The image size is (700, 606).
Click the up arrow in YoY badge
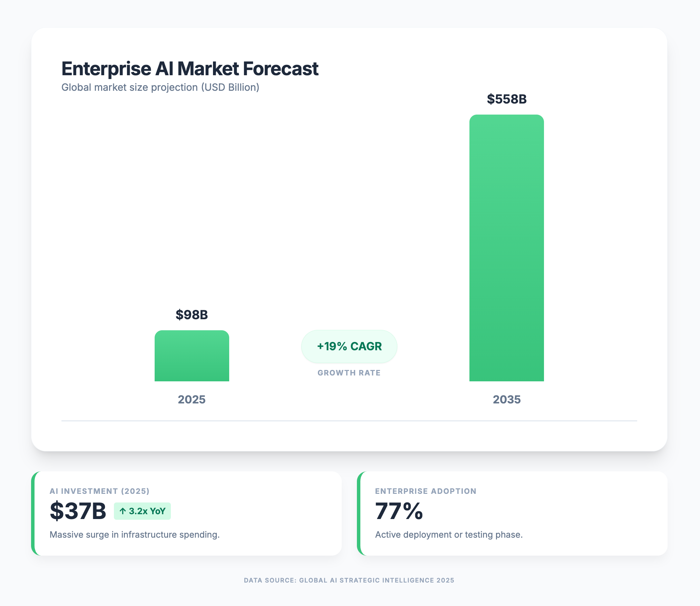tap(123, 511)
